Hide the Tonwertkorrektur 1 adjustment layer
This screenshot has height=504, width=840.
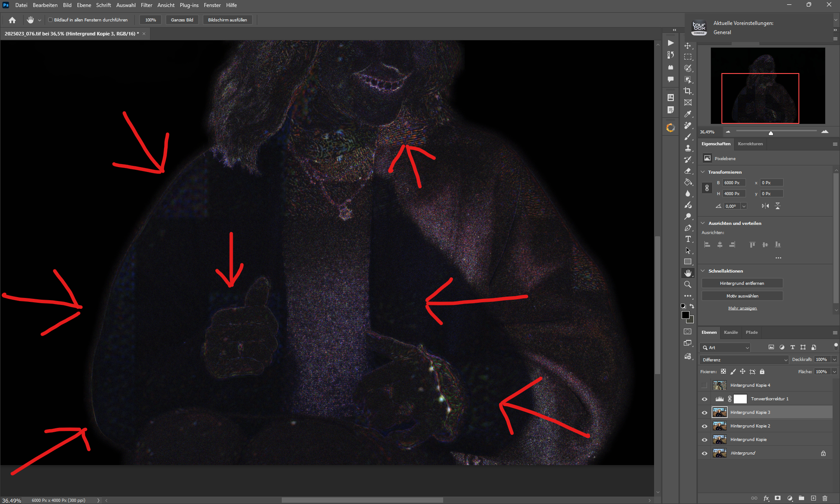(704, 399)
